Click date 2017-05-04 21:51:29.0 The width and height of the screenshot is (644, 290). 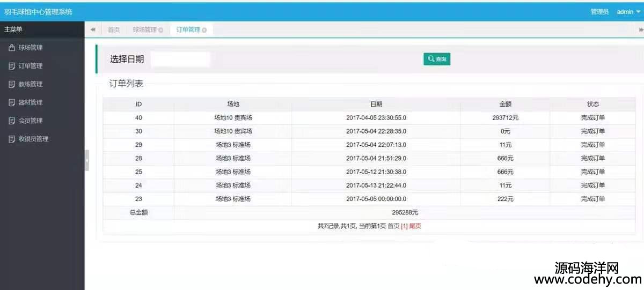376,158
